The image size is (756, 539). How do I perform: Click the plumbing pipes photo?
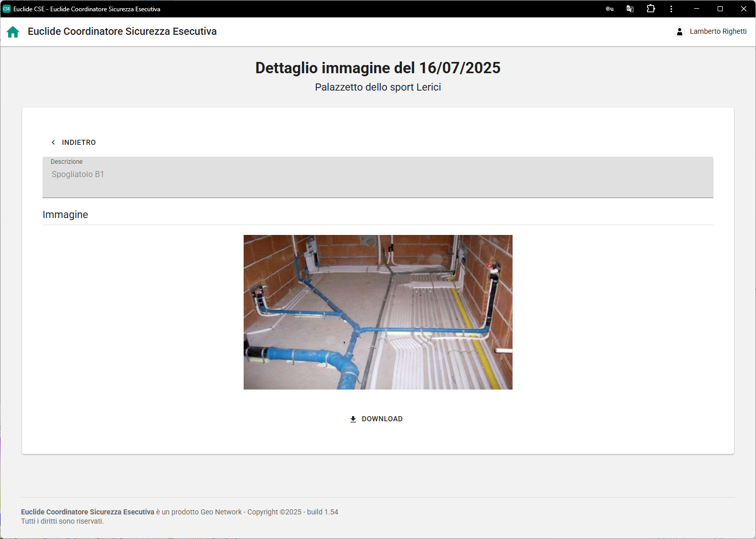378,312
